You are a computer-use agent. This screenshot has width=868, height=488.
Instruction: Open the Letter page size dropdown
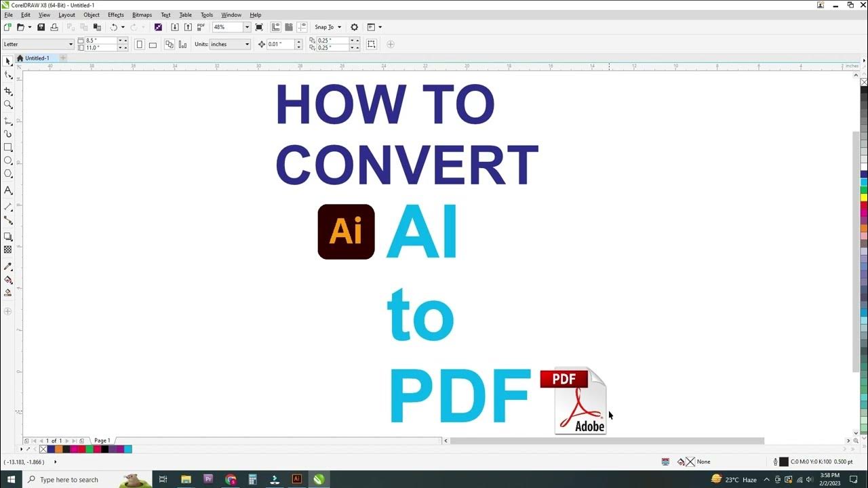click(71, 44)
